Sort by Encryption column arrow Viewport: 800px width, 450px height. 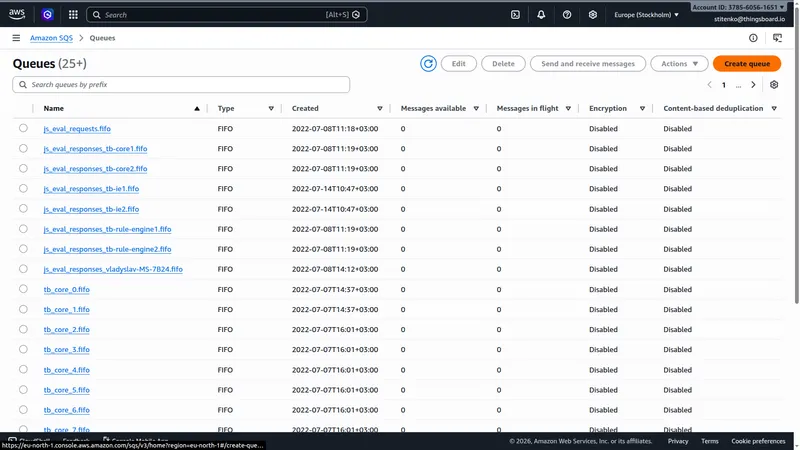[642, 109]
